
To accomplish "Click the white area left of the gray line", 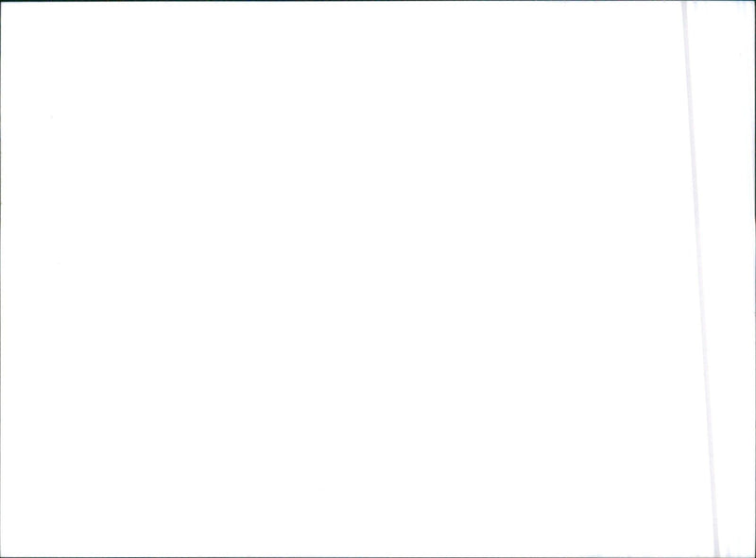I will point(342,279).
